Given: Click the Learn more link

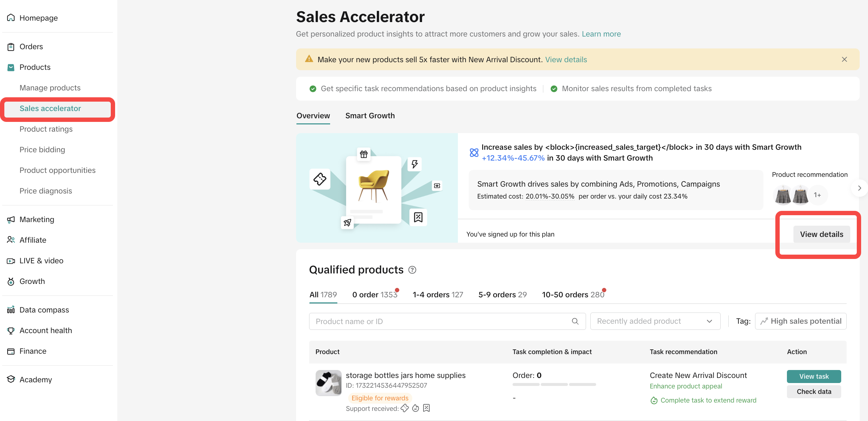Looking at the screenshot, I should coord(601,34).
